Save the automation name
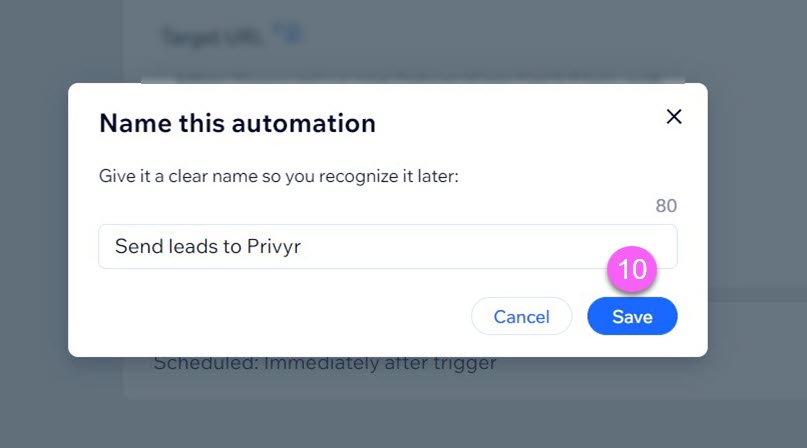807x448 pixels. point(632,316)
